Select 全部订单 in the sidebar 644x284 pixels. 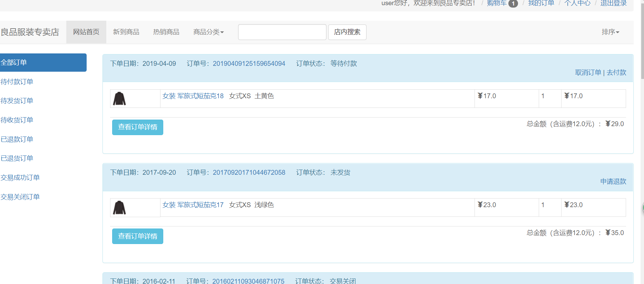click(43, 62)
